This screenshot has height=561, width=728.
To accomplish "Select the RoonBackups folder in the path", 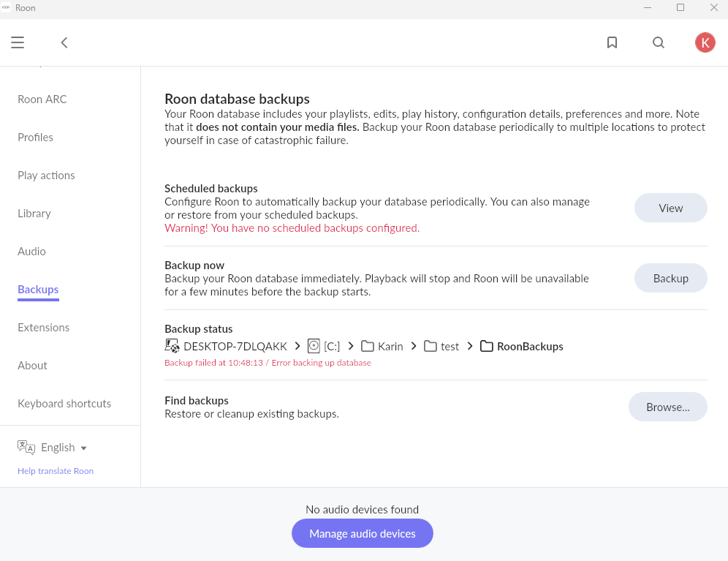I will tap(521, 346).
